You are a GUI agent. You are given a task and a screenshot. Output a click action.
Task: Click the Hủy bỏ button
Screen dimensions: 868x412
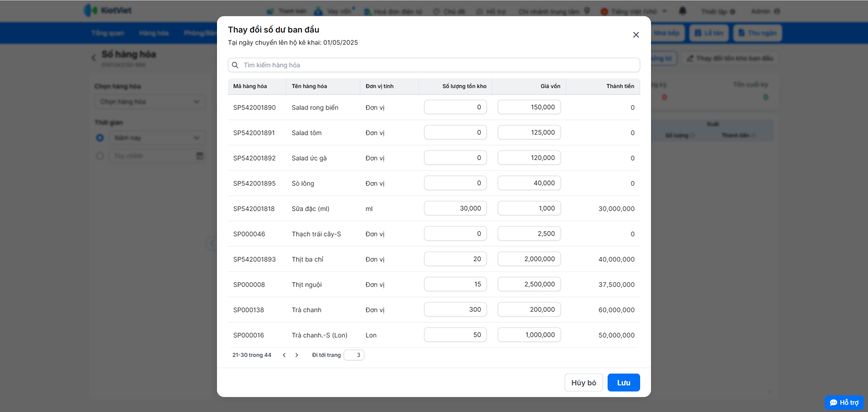(x=583, y=383)
